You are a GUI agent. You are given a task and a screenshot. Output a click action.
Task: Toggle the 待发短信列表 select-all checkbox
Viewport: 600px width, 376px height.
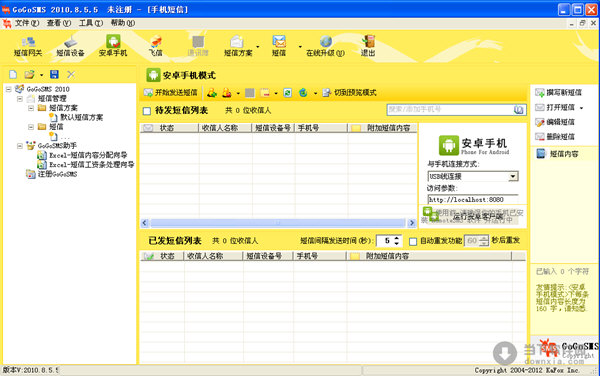[147, 111]
